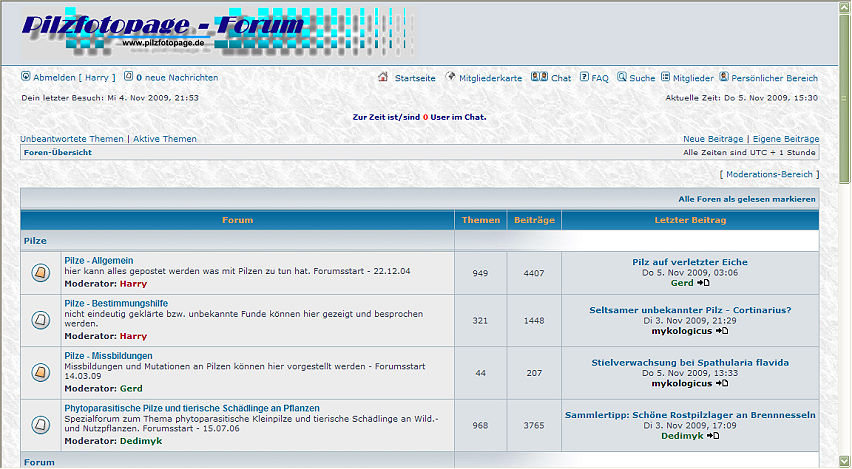Screen dimensions: 852x469
Task: View Eigene Beiträge
Action: coord(786,139)
